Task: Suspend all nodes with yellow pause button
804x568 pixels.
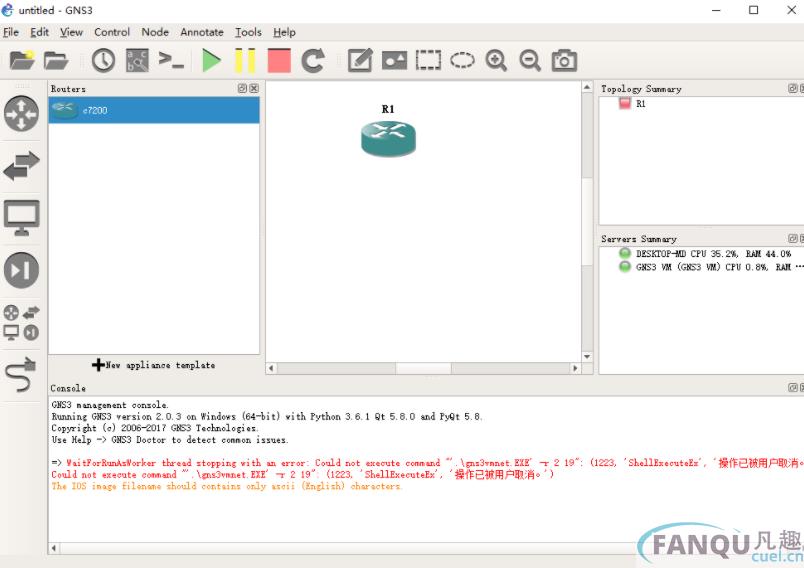Action: [x=245, y=60]
